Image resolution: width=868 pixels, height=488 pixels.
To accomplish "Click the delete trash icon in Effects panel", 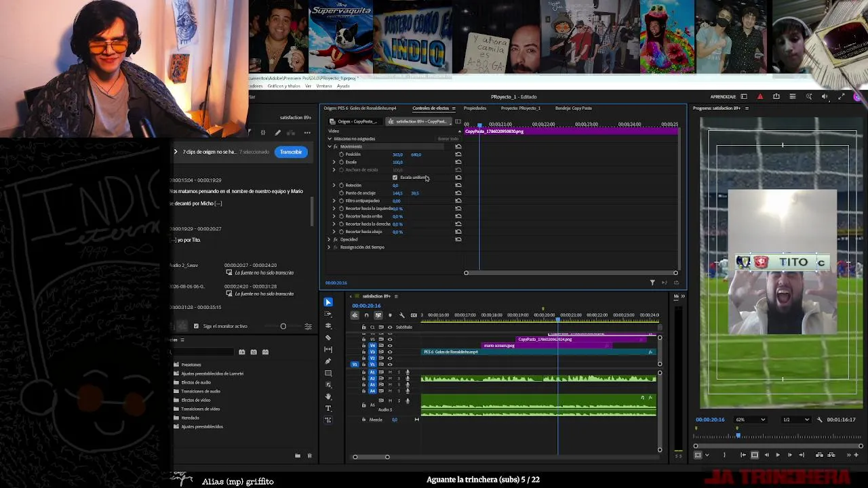I will pos(310,456).
